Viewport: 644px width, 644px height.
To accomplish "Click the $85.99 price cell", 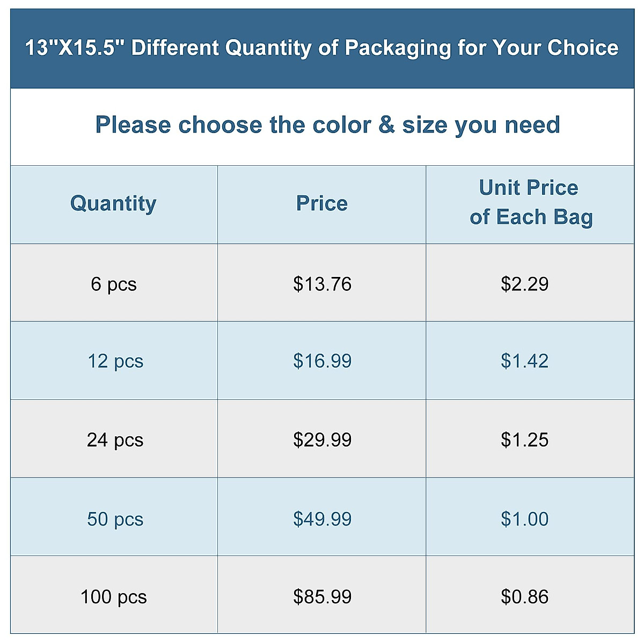I will pos(322,597).
